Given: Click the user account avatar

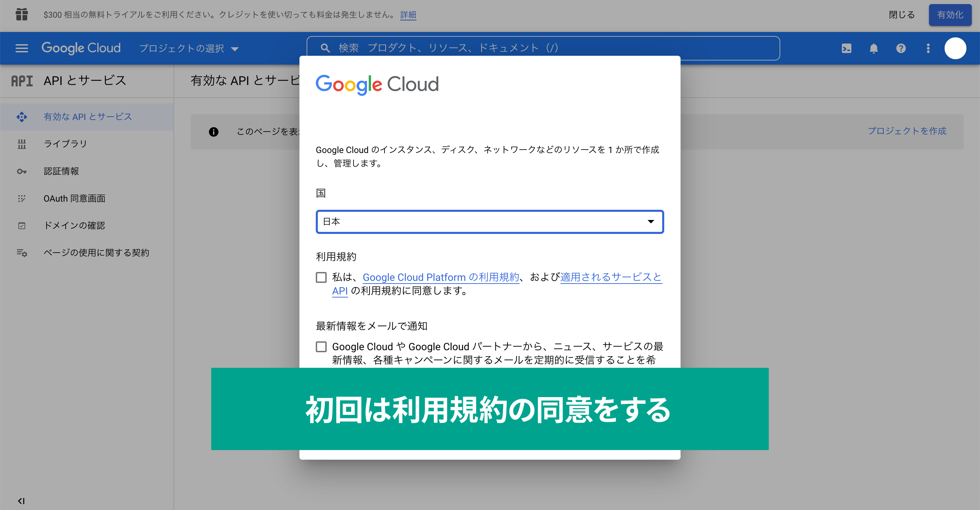Looking at the screenshot, I should (x=955, y=48).
